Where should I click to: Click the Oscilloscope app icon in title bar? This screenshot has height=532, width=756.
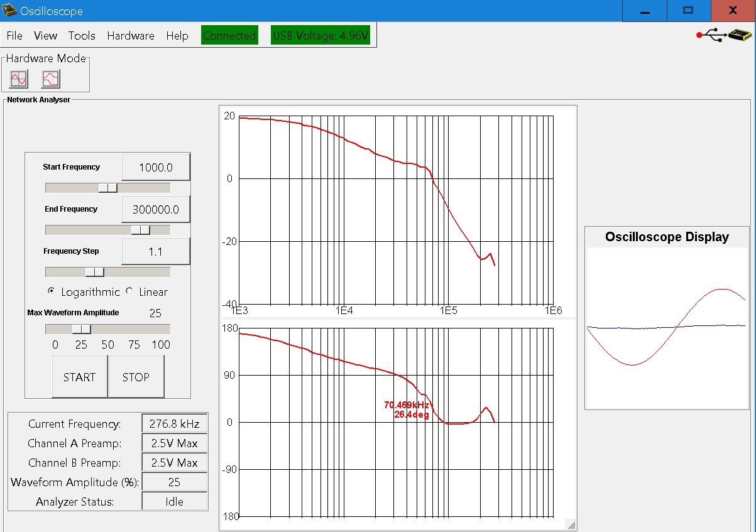9,11
